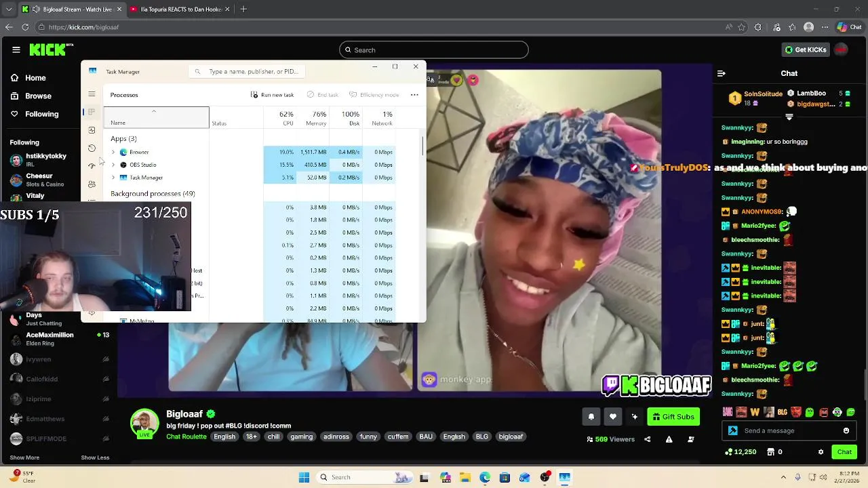
Task: Open AceMaximillion channel in sidebar
Action: point(58,339)
